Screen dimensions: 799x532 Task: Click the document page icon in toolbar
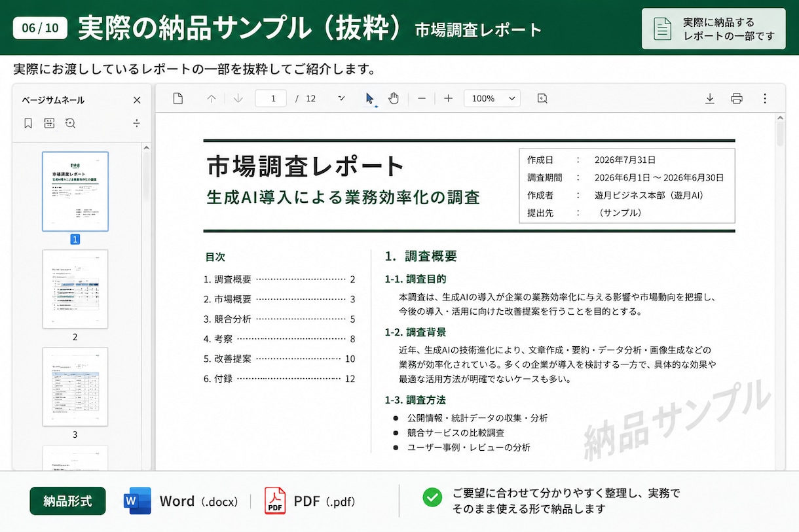[x=177, y=98]
